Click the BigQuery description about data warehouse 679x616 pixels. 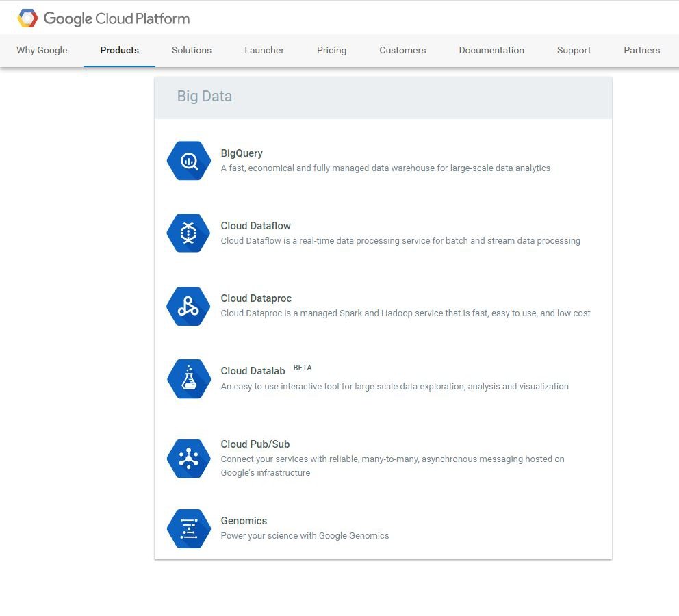coord(385,168)
